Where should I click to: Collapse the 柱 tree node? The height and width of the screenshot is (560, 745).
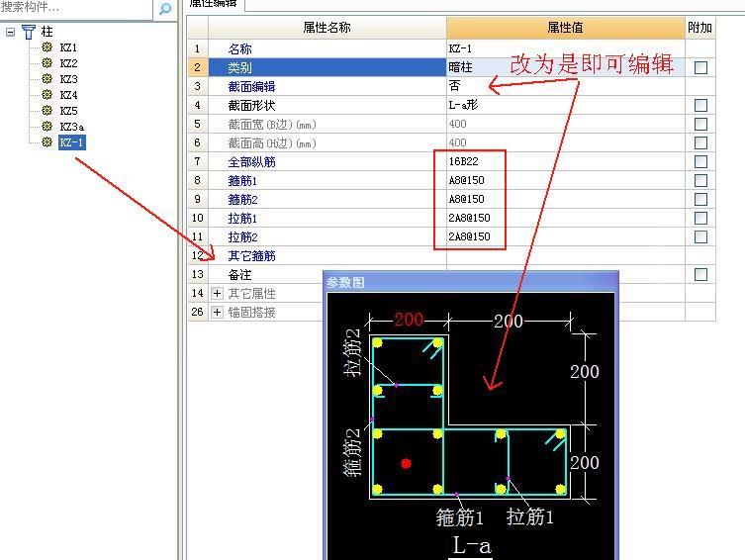click(x=11, y=33)
